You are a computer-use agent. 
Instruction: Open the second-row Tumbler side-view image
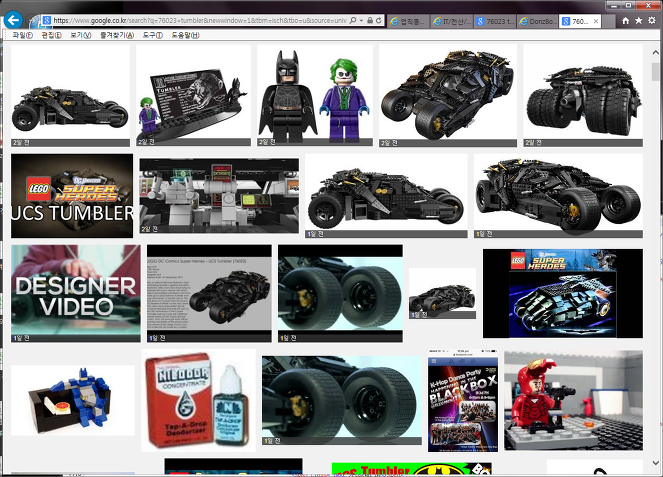386,196
